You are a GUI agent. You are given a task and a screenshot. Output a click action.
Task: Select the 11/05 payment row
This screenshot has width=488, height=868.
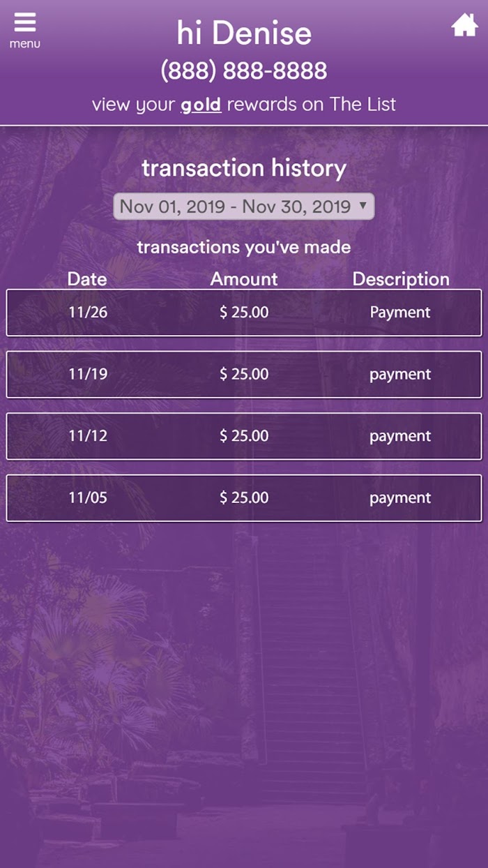coord(244,498)
